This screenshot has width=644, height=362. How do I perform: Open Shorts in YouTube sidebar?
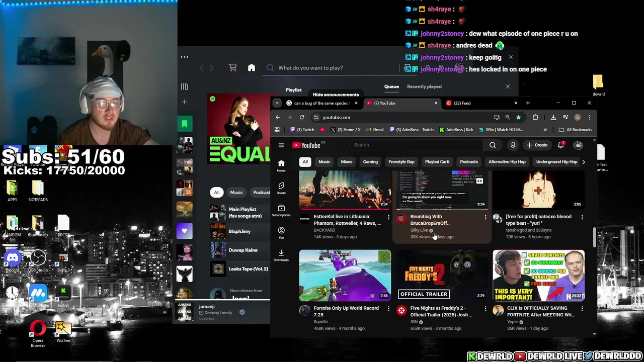[x=281, y=188]
